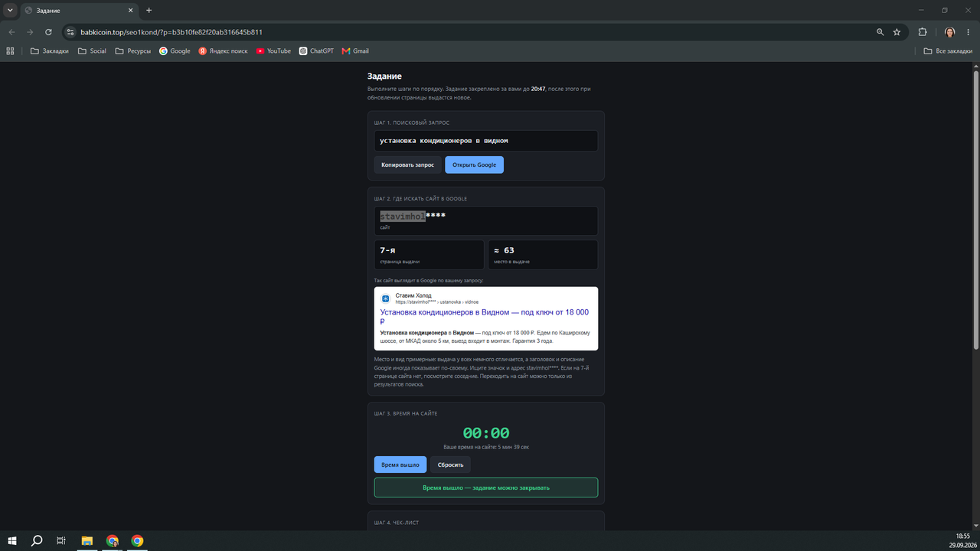Screen dimensions: 980x551
Task: Open Windows taskbar search
Action: point(37,541)
